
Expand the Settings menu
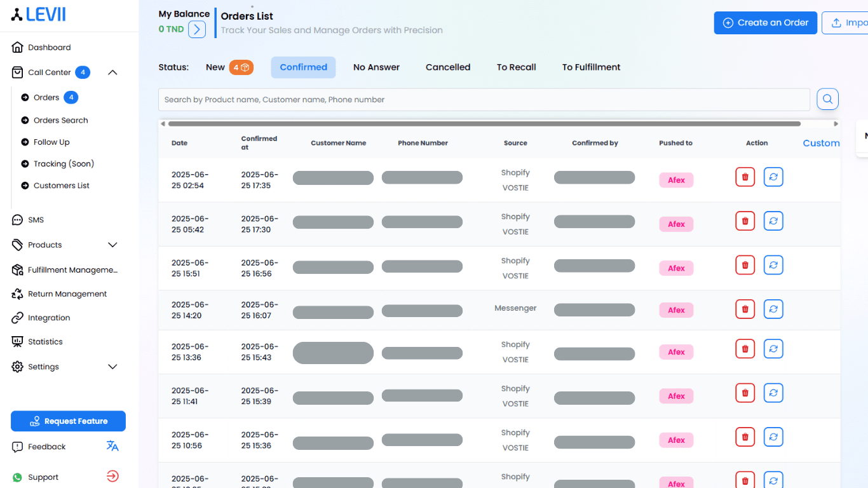tap(112, 367)
